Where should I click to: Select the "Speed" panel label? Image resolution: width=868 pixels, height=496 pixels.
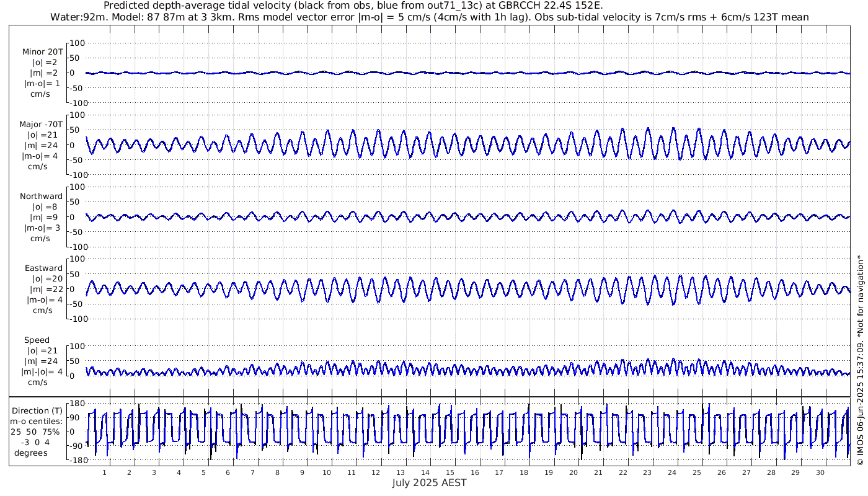(37, 340)
